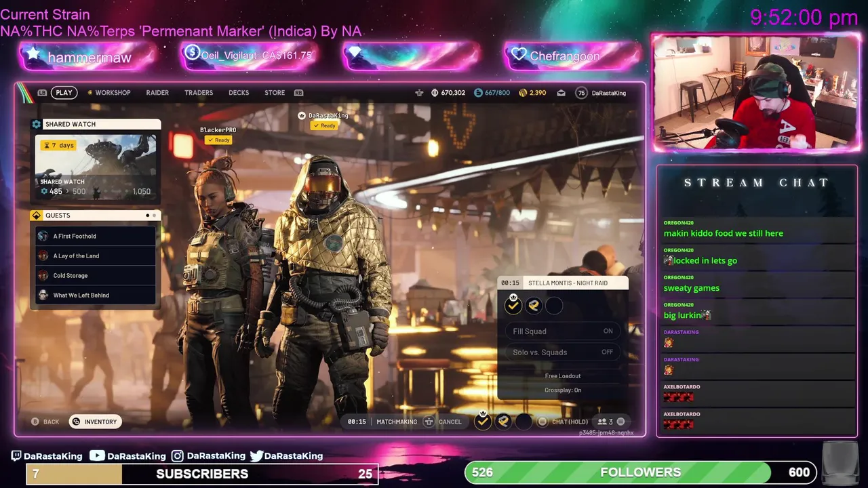Image resolution: width=868 pixels, height=488 pixels.
Task: Click the BACK button
Action: [x=45, y=422]
